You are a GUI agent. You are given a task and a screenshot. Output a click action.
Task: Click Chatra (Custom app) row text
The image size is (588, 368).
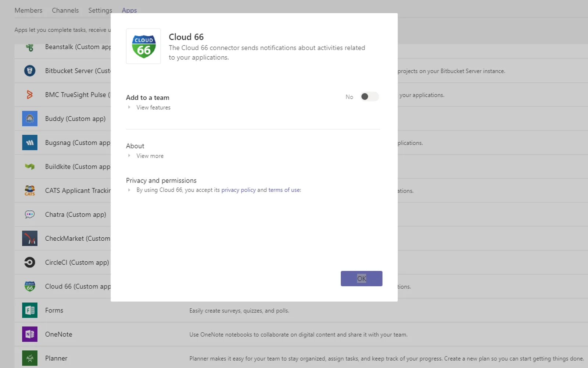click(75, 215)
